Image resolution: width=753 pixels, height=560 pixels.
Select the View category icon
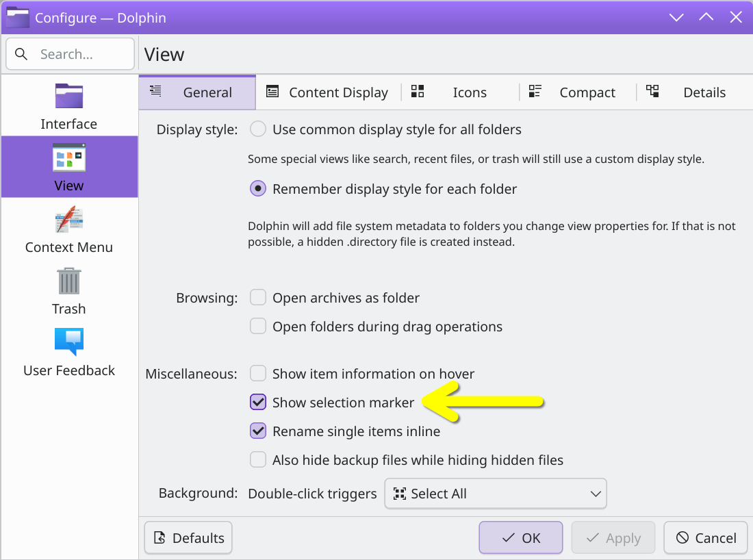coord(69,157)
